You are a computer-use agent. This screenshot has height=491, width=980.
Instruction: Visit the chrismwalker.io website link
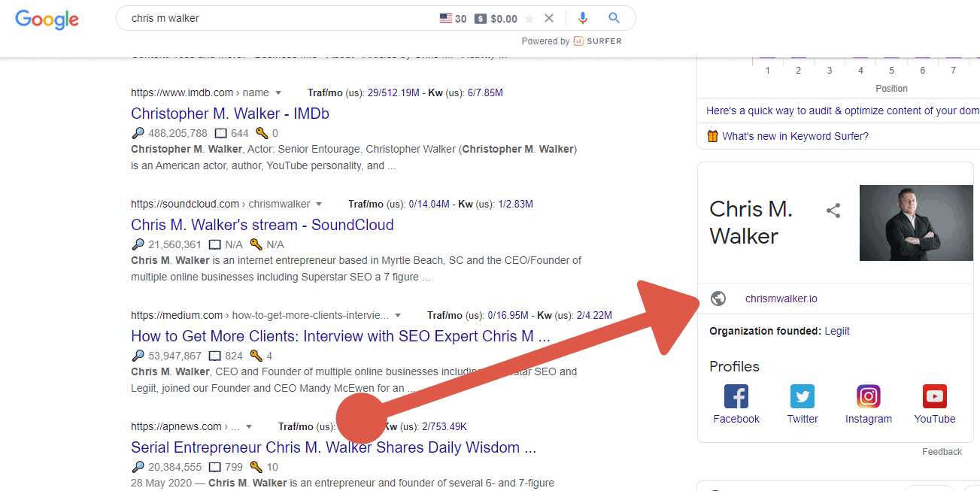point(781,299)
